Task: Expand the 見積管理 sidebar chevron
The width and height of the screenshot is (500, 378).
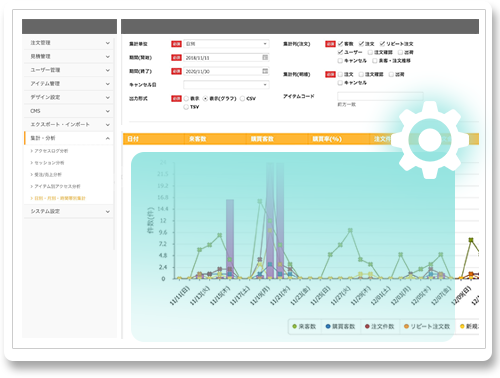Action: tap(108, 57)
